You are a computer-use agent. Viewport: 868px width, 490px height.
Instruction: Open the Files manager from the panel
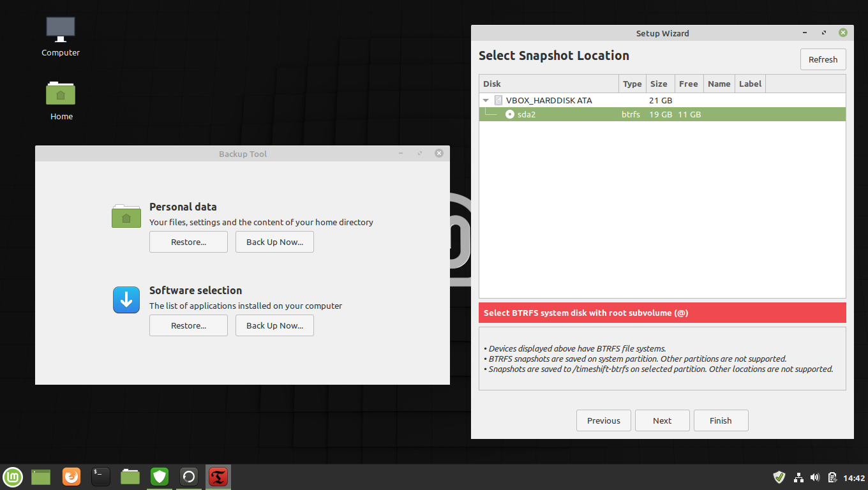(130, 477)
